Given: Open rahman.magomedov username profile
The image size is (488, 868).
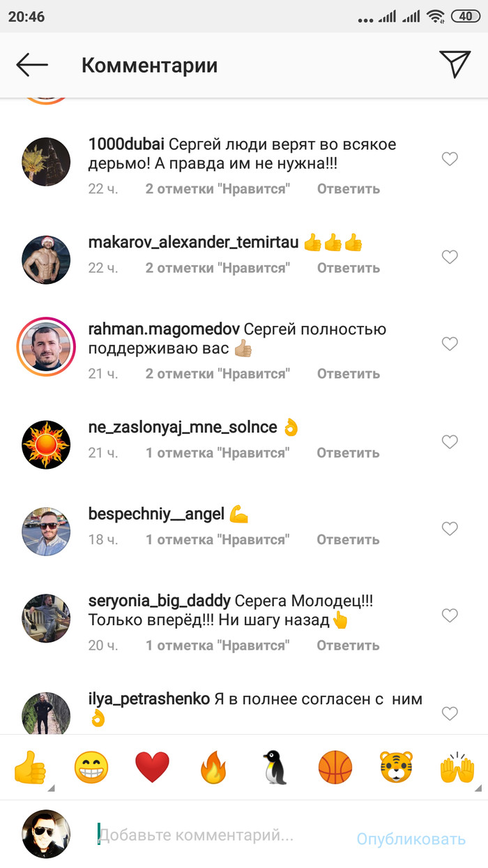Looking at the screenshot, I should pyautogui.click(x=165, y=329).
